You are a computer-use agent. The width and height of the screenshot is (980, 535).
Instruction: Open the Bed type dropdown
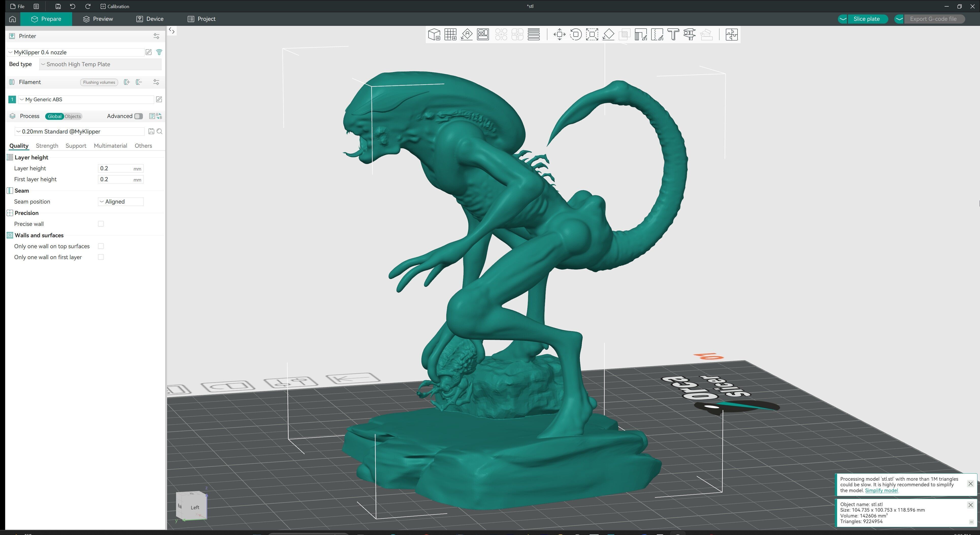click(100, 64)
